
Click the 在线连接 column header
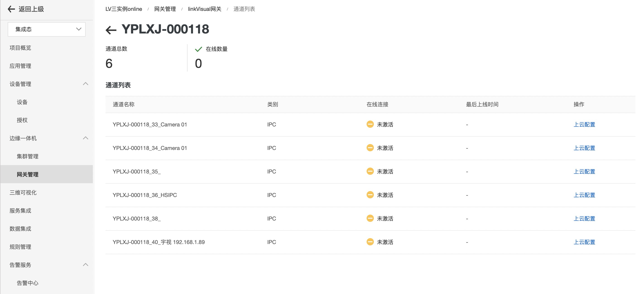(377, 104)
